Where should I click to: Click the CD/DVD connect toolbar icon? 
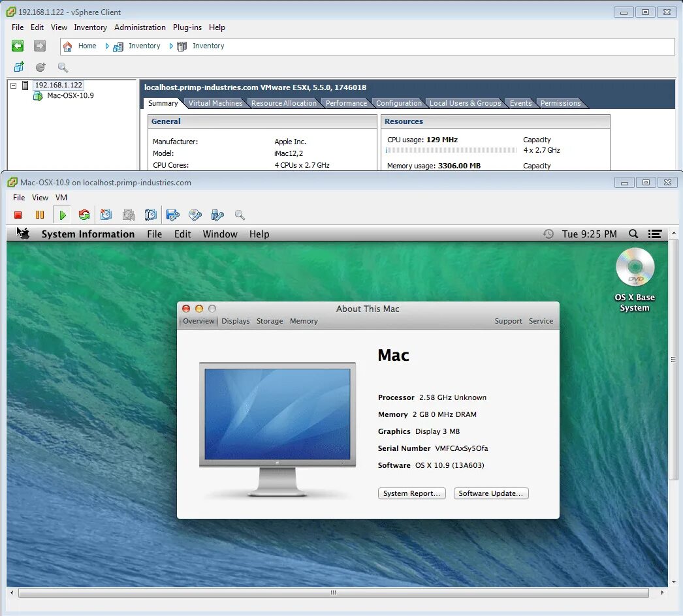point(195,215)
